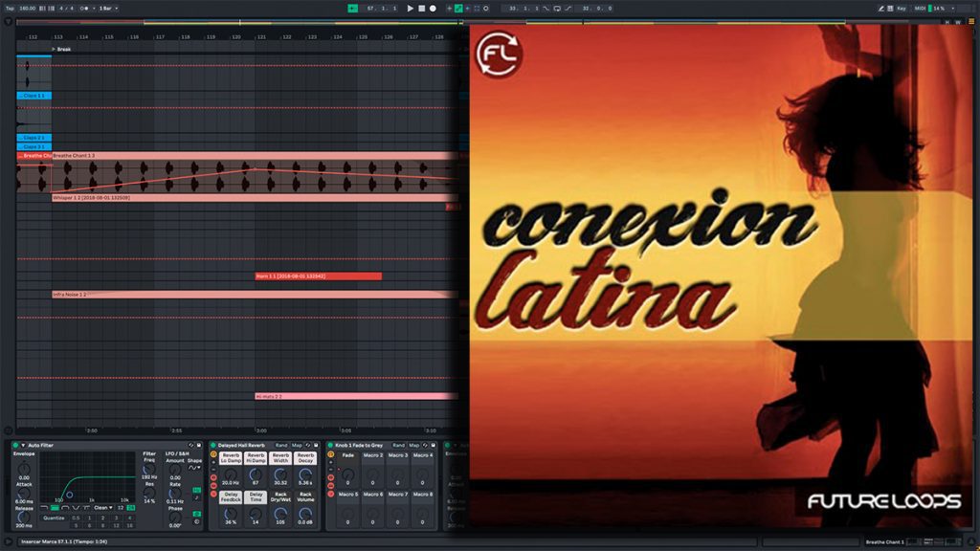Click the 160.00 tempo field

(x=28, y=9)
